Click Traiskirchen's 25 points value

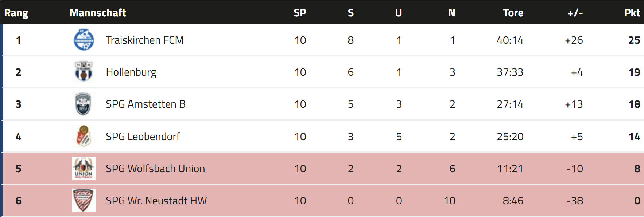(x=634, y=40)
